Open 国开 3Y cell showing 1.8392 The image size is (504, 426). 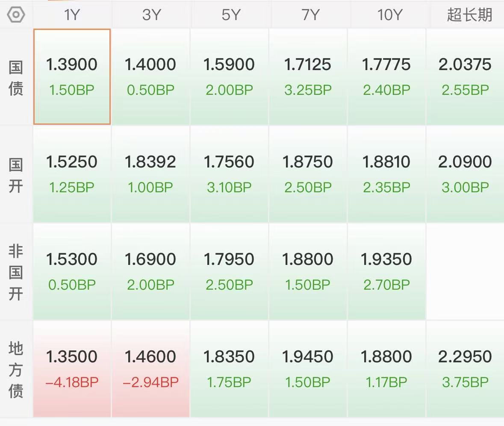pyautogui.click(x=150, y=174)
